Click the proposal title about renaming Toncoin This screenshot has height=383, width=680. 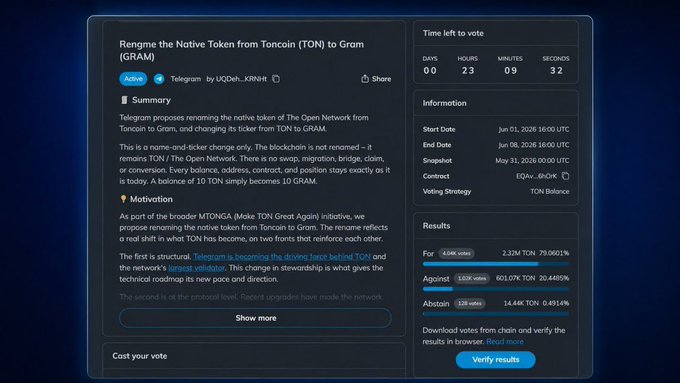242,50
